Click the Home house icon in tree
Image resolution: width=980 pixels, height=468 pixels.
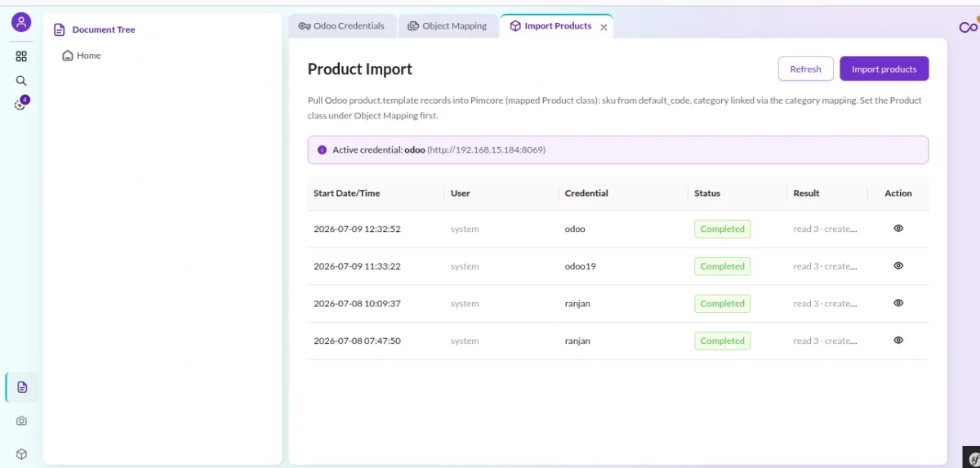[x=68, y=56]
